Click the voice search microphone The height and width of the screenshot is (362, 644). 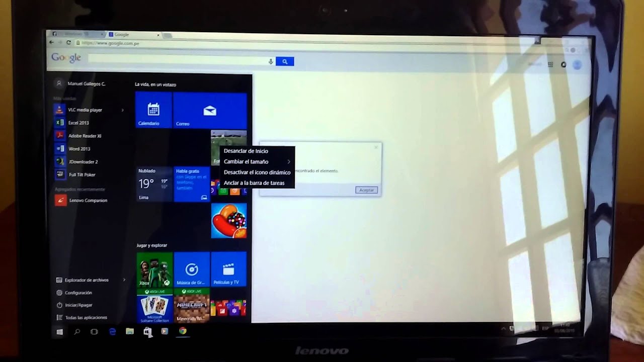pos(271,61)
